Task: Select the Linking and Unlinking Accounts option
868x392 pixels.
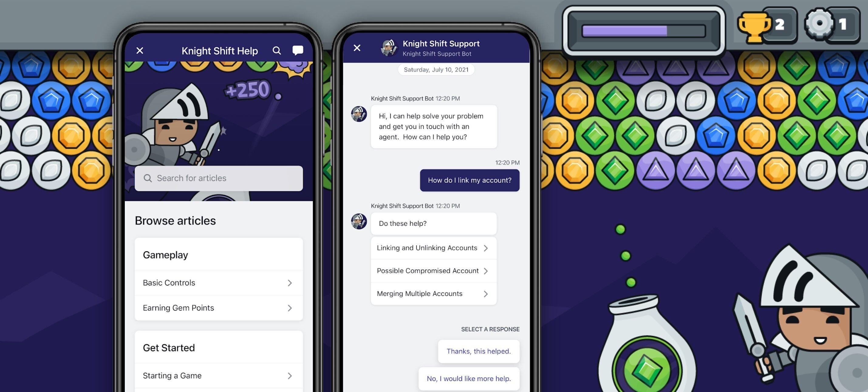Action: pos(431,248)
